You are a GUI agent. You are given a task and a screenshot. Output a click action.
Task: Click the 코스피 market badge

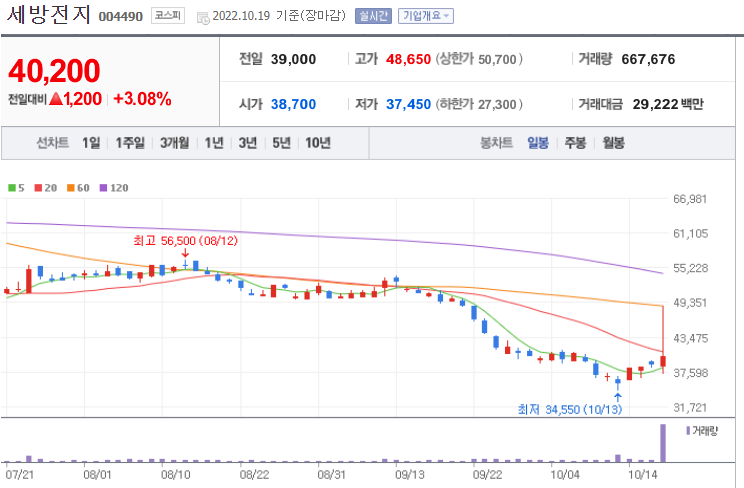(168, 16)
